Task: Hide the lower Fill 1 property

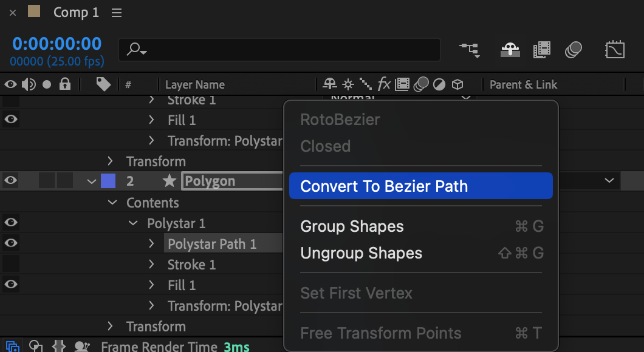Action: [x=11, y=284]
